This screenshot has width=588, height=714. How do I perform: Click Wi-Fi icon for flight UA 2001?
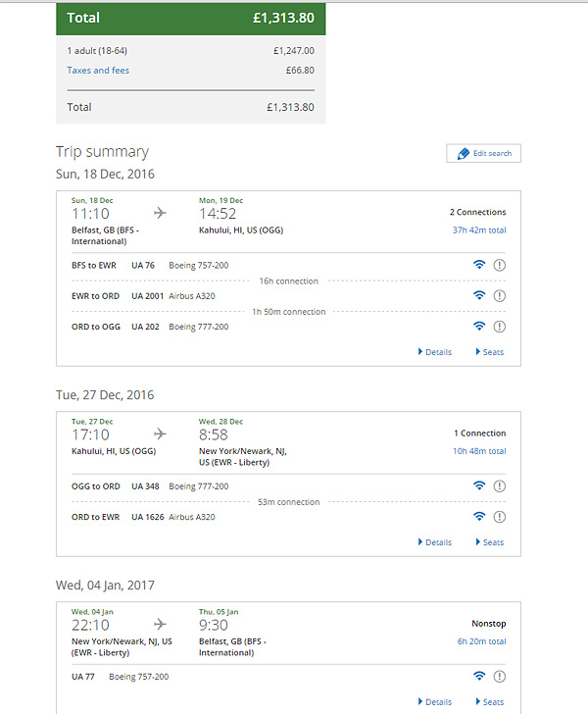pos(479,295)
